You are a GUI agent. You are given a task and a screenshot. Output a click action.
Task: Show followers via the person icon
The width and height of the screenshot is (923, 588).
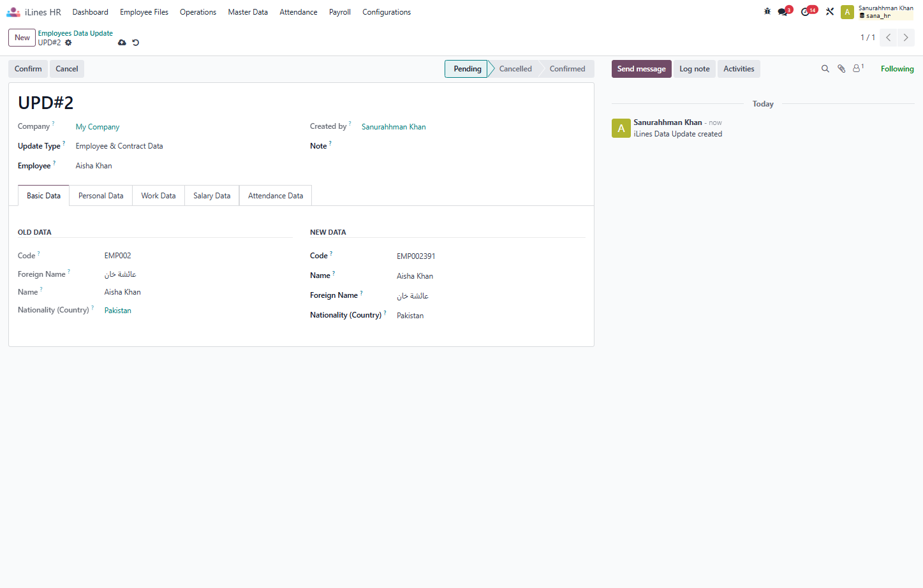pyautogui.click(x=858, y=68)
